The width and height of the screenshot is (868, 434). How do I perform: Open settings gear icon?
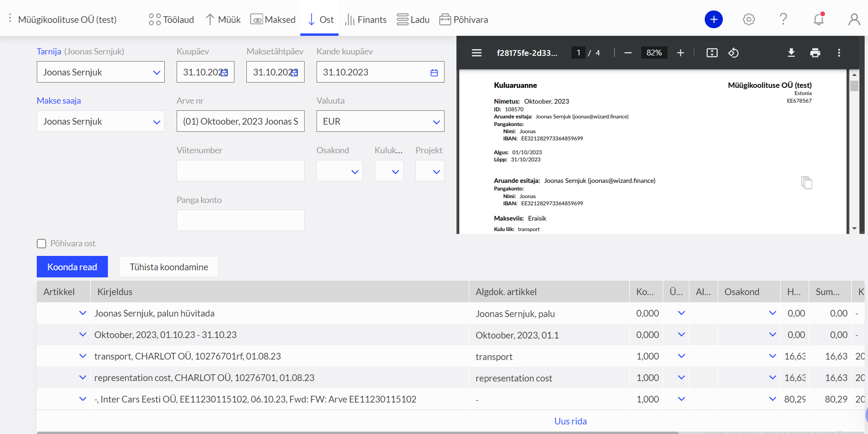(749, 19)
